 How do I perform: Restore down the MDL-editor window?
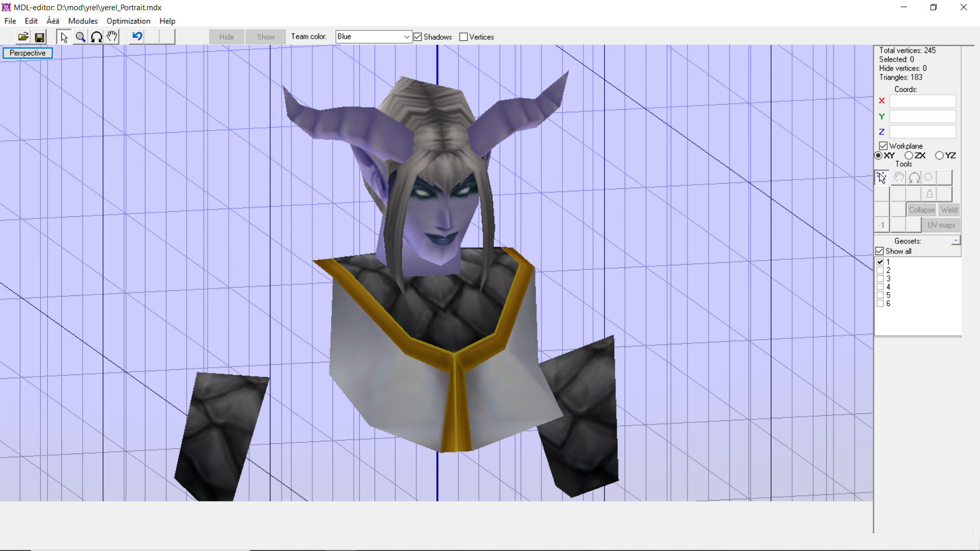click(x=934, y=7)
